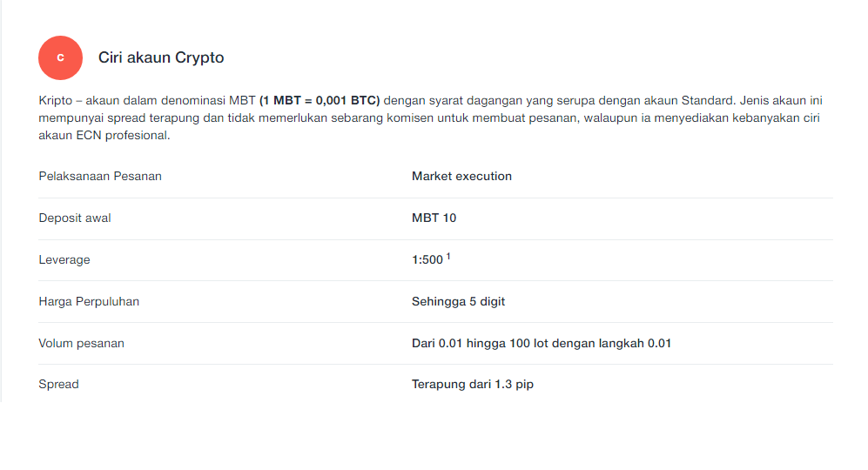The width and height of the screenshot is (868, 470).
Task: Click the description paragraph starting with 'Kripto'
Action: coord(431,117)
